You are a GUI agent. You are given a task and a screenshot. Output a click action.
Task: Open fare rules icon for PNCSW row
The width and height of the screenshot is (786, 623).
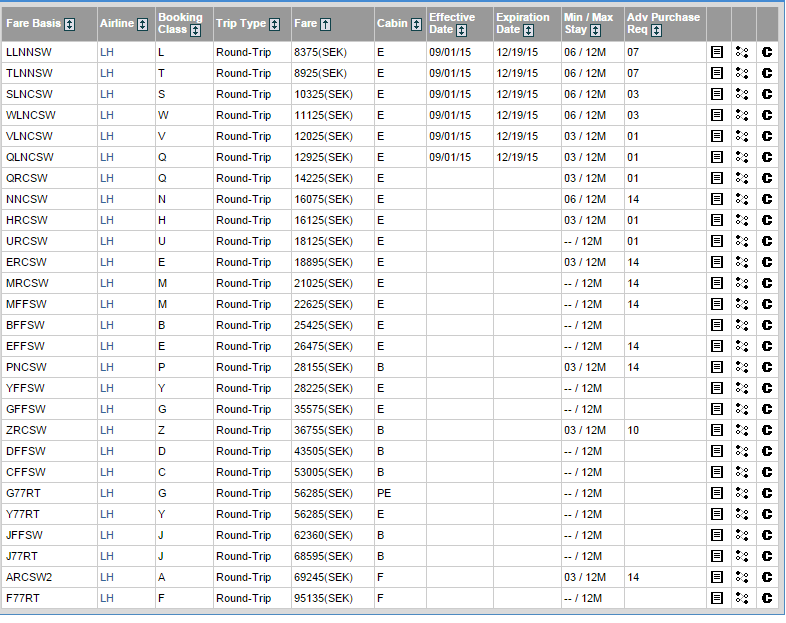(716, 367)
